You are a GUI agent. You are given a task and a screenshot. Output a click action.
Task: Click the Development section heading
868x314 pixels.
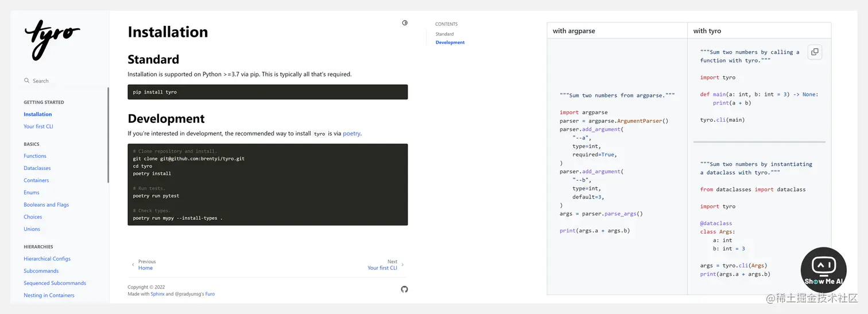click(x=166, y=119)
